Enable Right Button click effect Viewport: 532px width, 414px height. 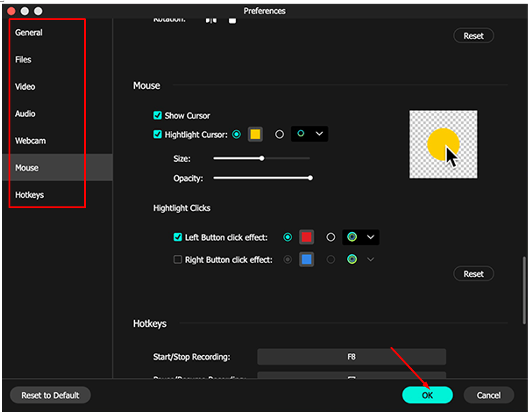178,259
